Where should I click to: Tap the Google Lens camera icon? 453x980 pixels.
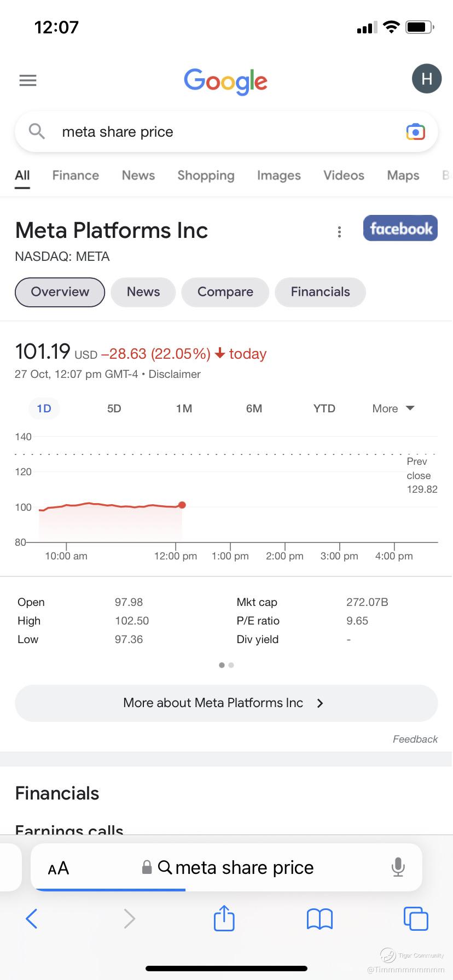click(415, 132)
